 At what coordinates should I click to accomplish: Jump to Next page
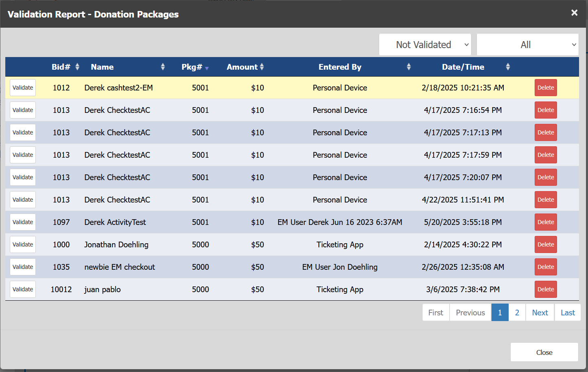tap(540, 313)
